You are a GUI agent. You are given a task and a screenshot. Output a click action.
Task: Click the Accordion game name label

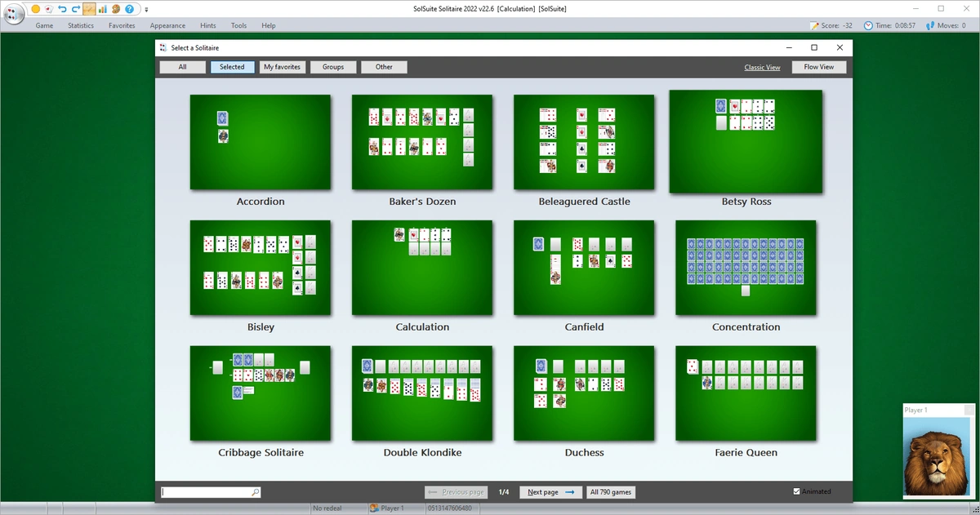pos(261,202)
